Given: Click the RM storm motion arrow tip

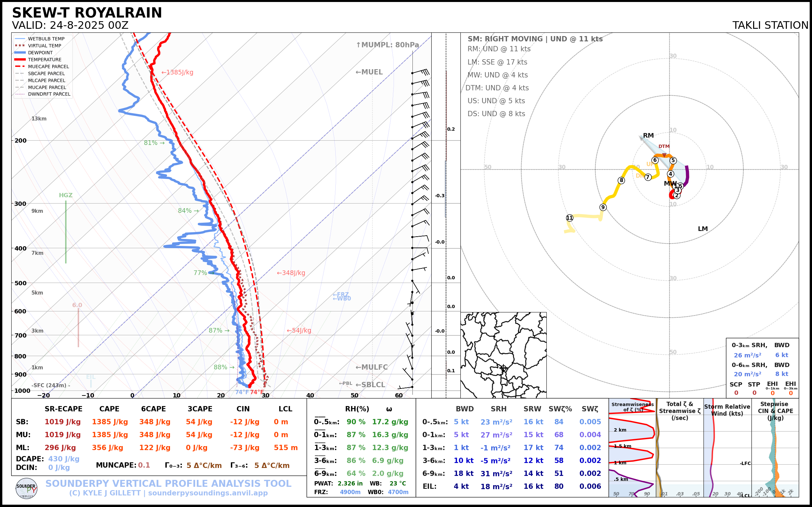Looking at the screenshot, I should coord(640,136).
